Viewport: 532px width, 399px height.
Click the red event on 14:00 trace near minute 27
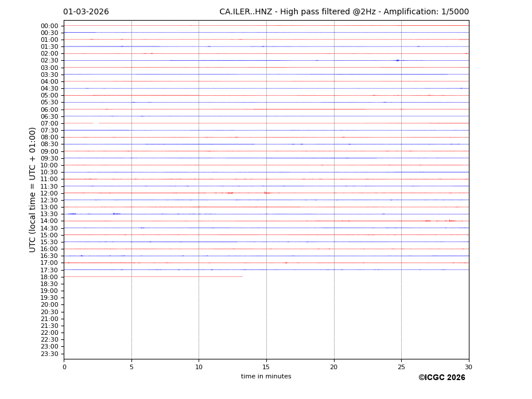coord(428,221)
